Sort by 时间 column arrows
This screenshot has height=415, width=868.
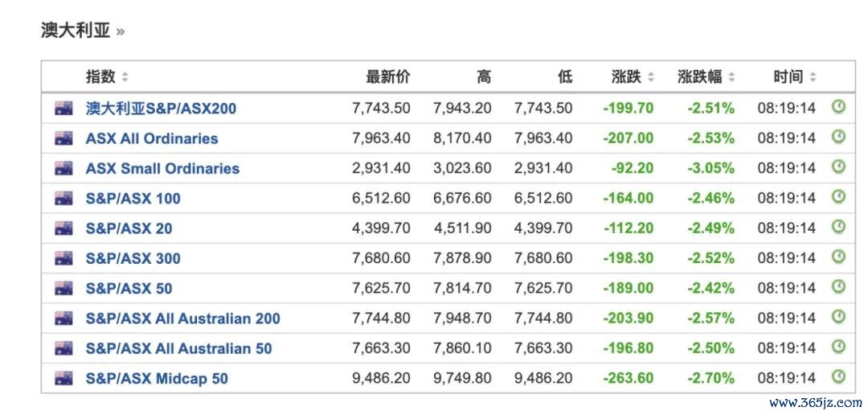[x=813, y=77]
